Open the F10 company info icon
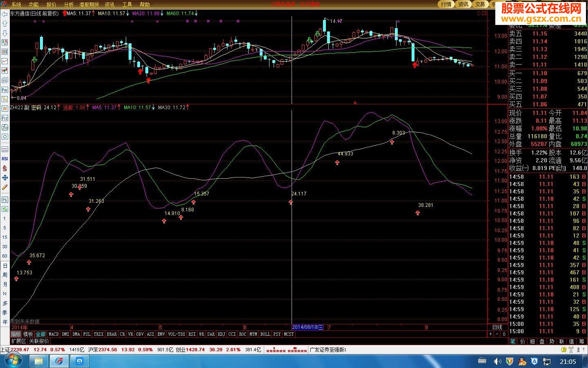The height and width of the screenshot is (368, 588). (x=5, y=90)
